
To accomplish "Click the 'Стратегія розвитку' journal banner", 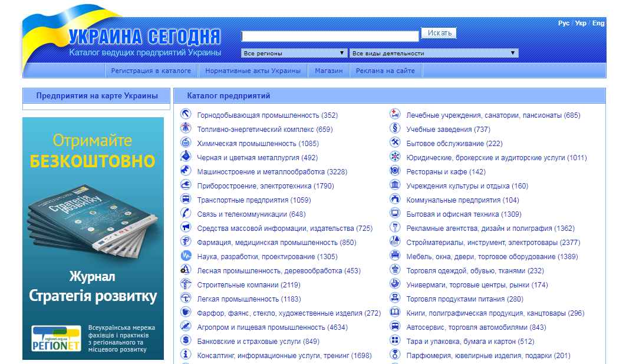I will click(x=93, y=239).
